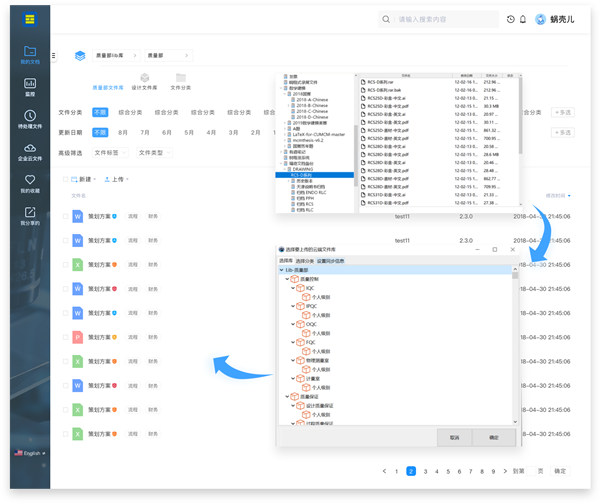Click the notification bell icon
The image size is (600, 503).
522,19
